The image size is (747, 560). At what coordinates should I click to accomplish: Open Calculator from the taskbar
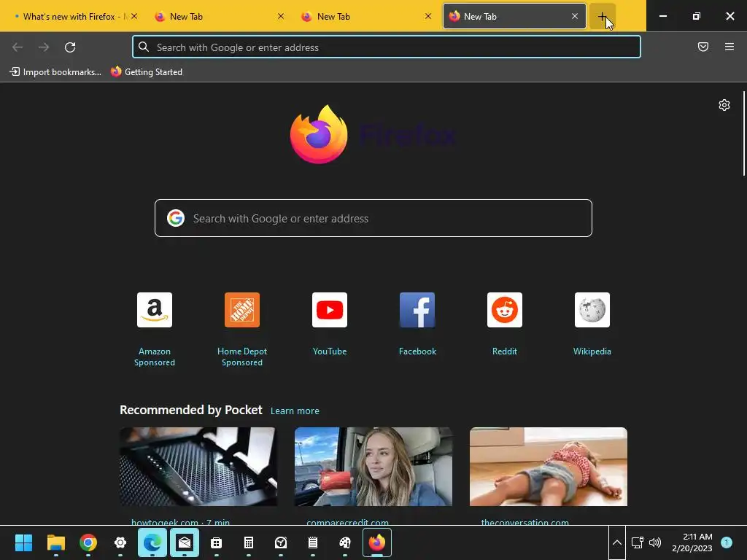249,542
